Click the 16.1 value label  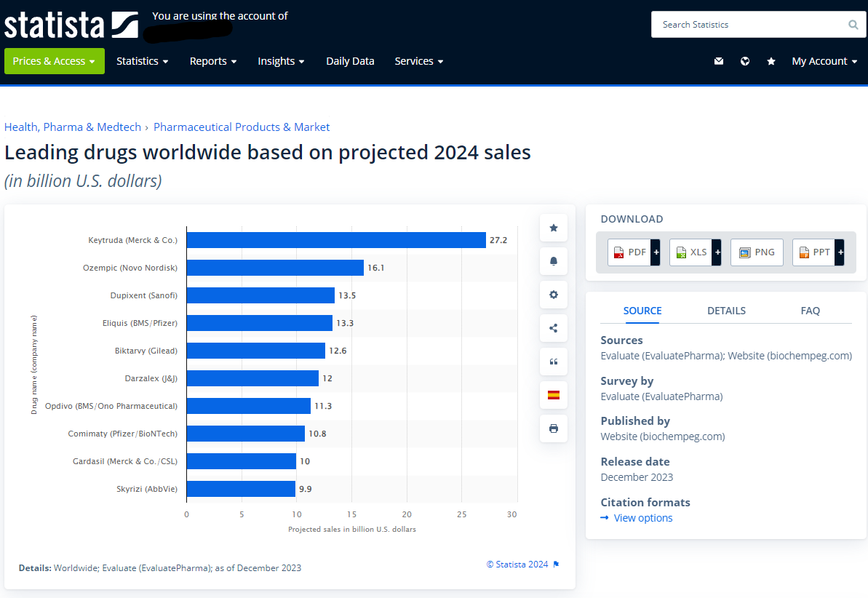tap(376, 268)
